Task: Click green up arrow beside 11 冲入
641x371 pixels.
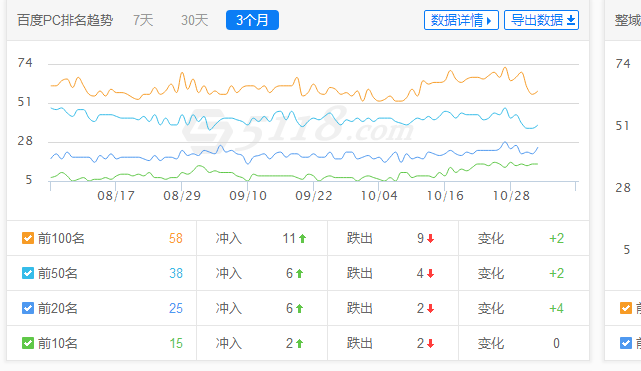Action: pos(303,238)
